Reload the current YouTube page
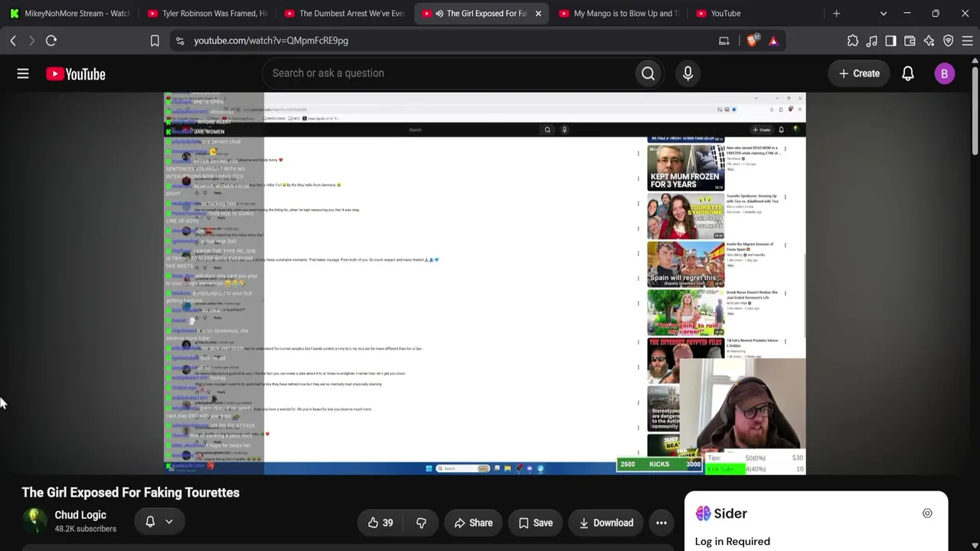 tap(51, 41)
